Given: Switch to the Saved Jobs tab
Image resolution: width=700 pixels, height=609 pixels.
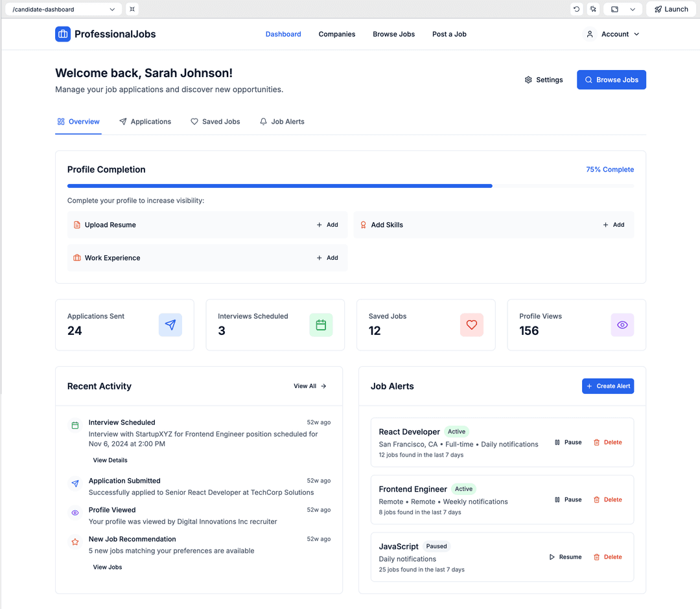Looking at the screenshot, I should click(215, 122).
